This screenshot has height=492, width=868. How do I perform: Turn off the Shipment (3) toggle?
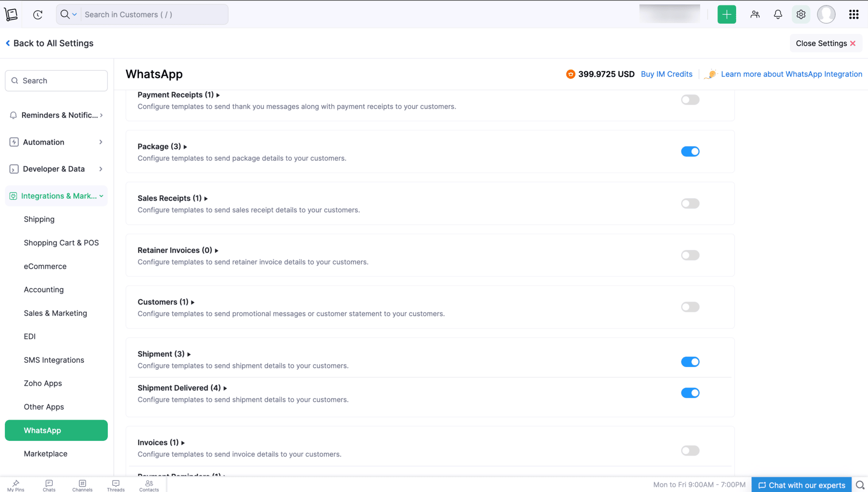pos(690,362)
